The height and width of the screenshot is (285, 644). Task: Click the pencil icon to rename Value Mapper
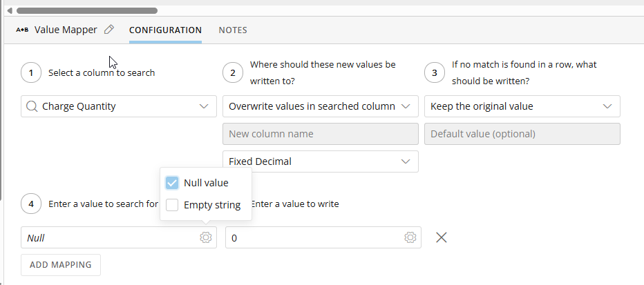pos(109,30)
